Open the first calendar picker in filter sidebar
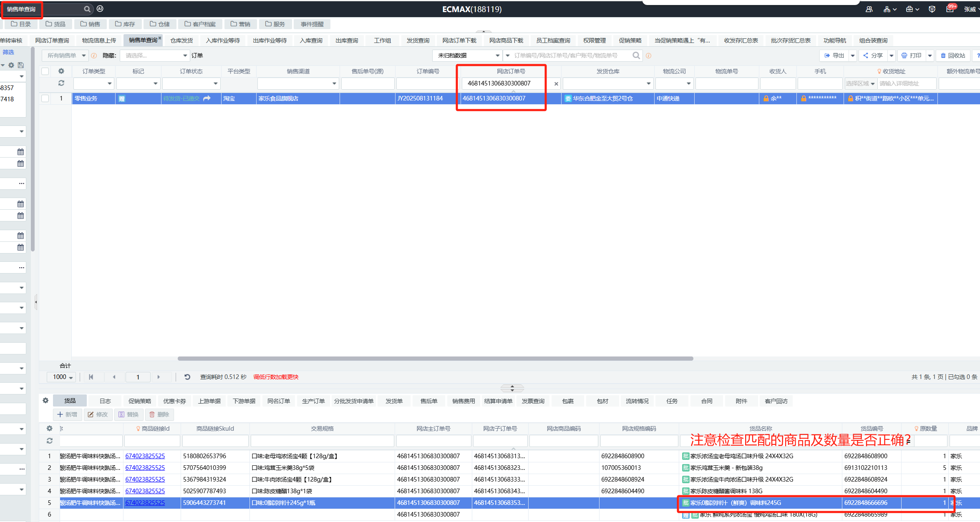The image size is (980, 522). point(20,152)
